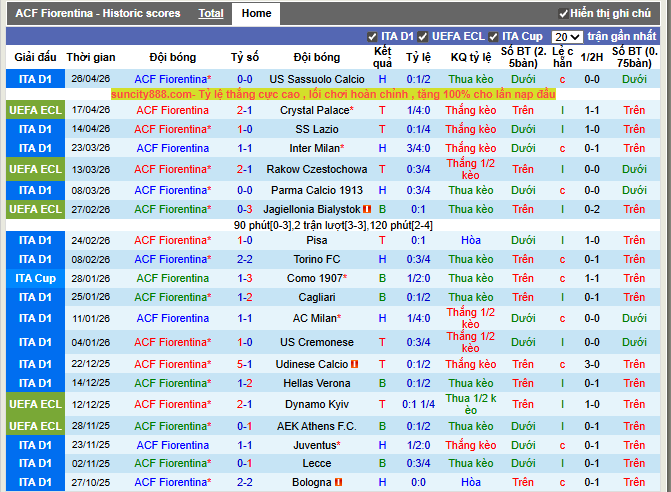
Task: Click the red card icon next to Jagiellonia Bialystok
Action: [x=367, y=209]
